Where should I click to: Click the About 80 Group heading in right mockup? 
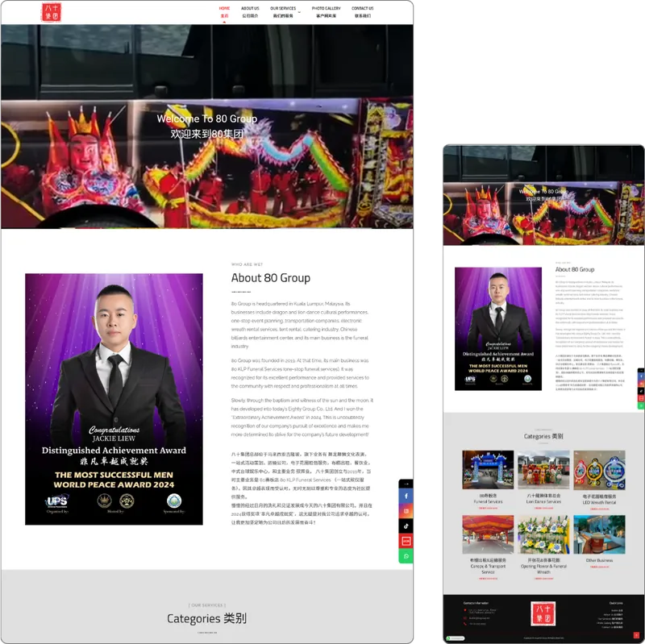click(575, 270)
